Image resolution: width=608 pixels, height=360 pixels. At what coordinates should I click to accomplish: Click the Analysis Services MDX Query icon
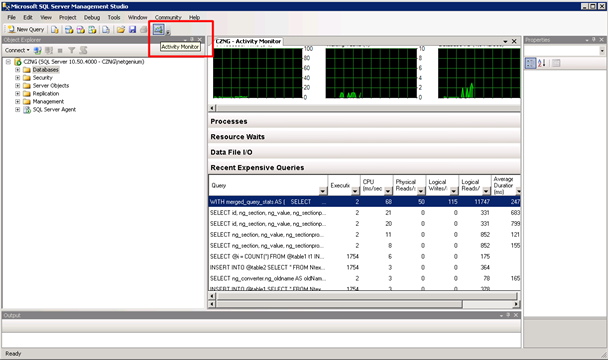(x=69, y=29)
